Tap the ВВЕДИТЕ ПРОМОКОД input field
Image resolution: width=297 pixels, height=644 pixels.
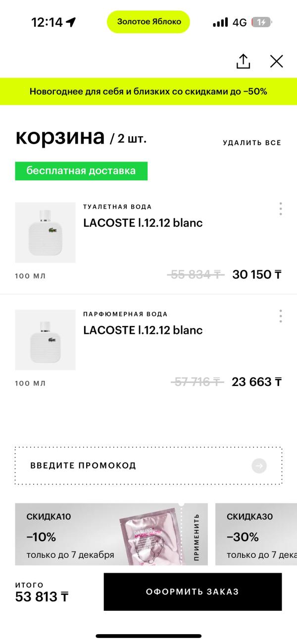point(134,466)
